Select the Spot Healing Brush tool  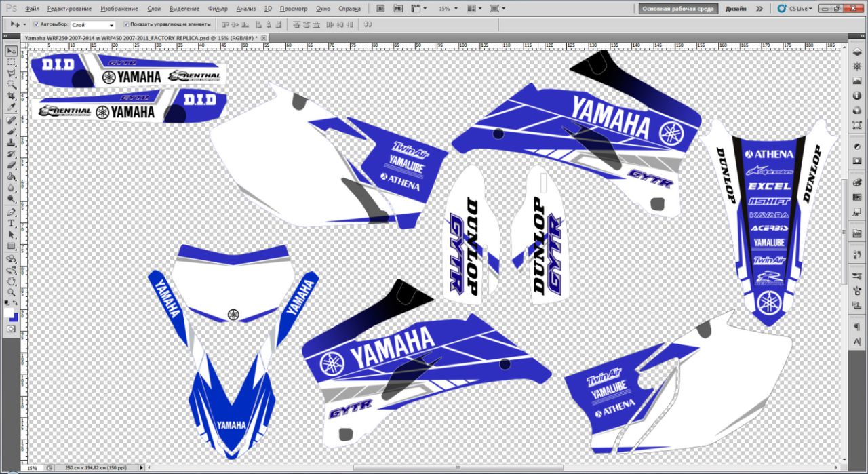12,120
